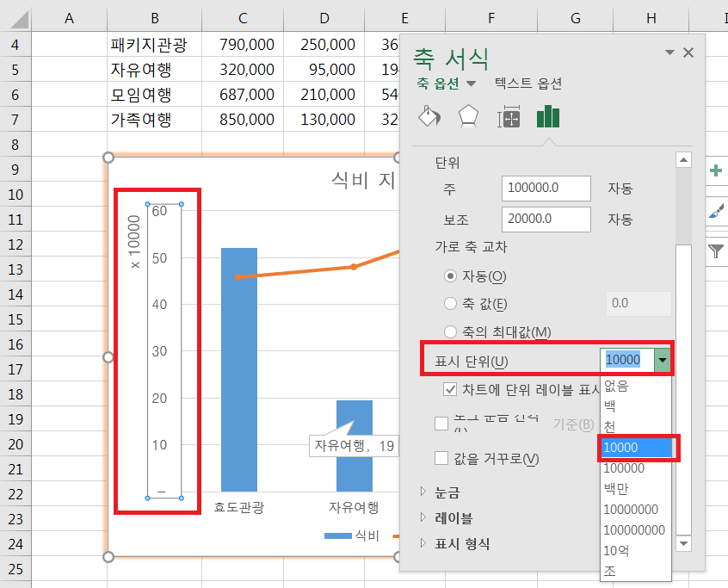Choose 없음 in the display unit list

[x=616, y=385]
